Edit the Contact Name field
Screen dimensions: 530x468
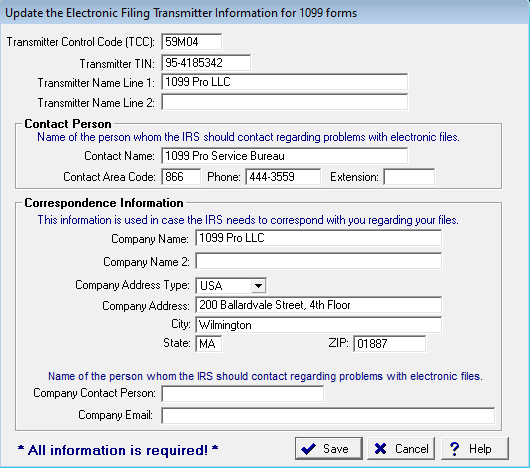coord(284,156)
